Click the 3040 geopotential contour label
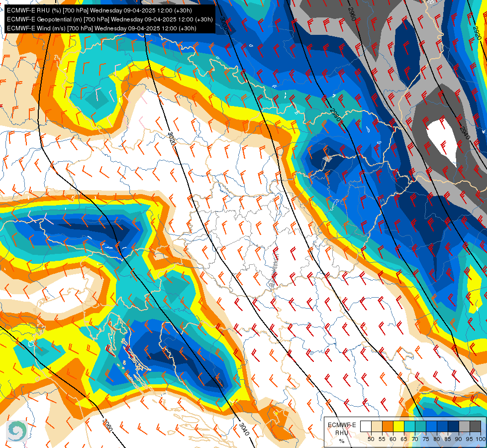The width and height of the screenshot is (487, 448). click(244, 429)
